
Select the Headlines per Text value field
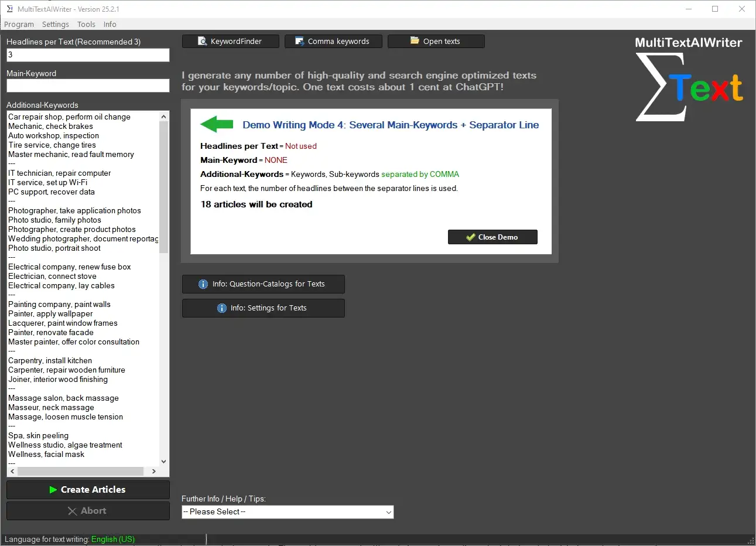(87, 54)
